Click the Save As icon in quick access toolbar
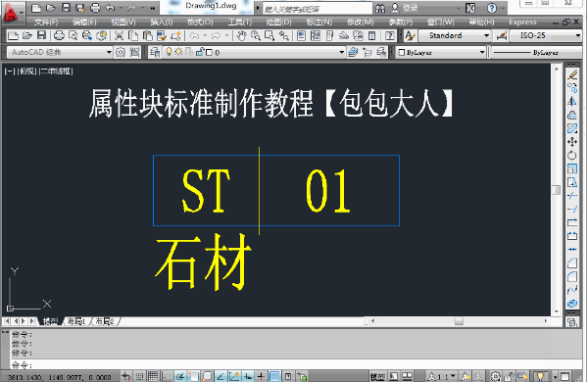 (x=80, y=8)
